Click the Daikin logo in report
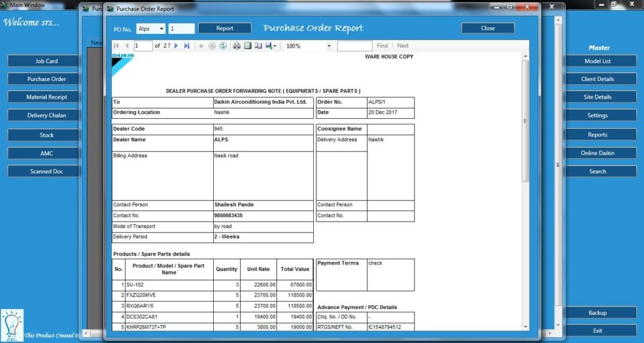The height and width of the screenshot is (343, 644). [x=123, y=65]
